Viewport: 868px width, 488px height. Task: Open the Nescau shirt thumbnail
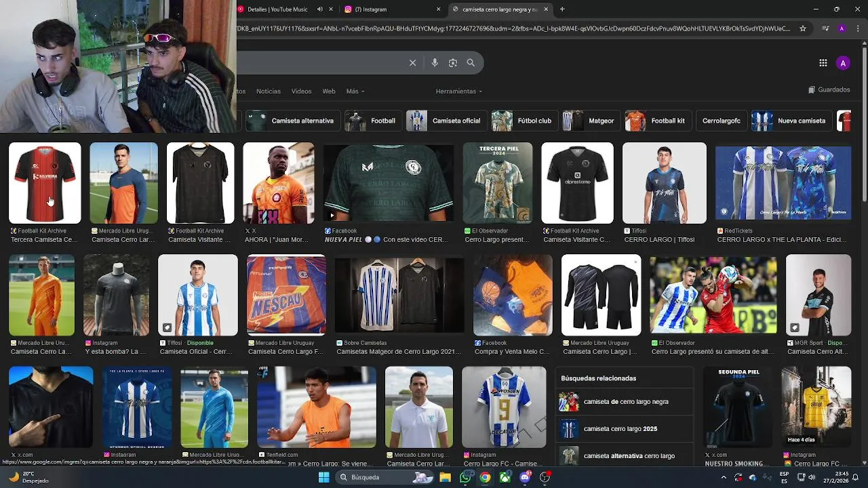[286, 295]
